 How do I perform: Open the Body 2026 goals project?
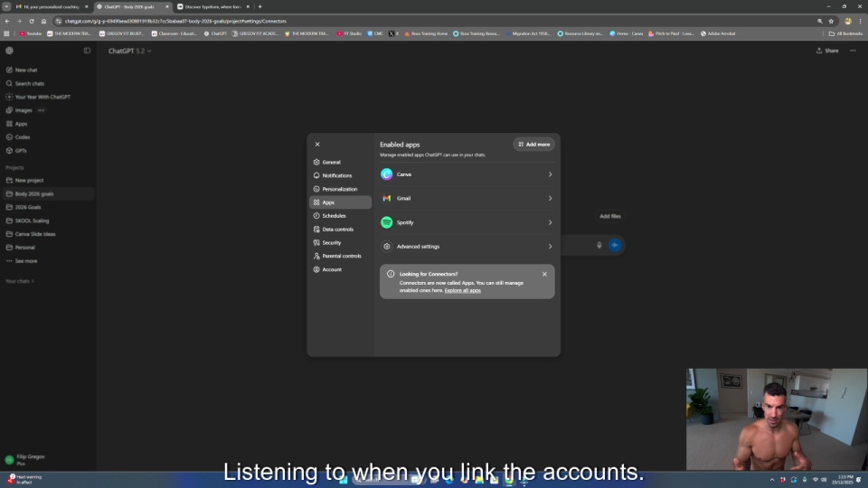48,193
